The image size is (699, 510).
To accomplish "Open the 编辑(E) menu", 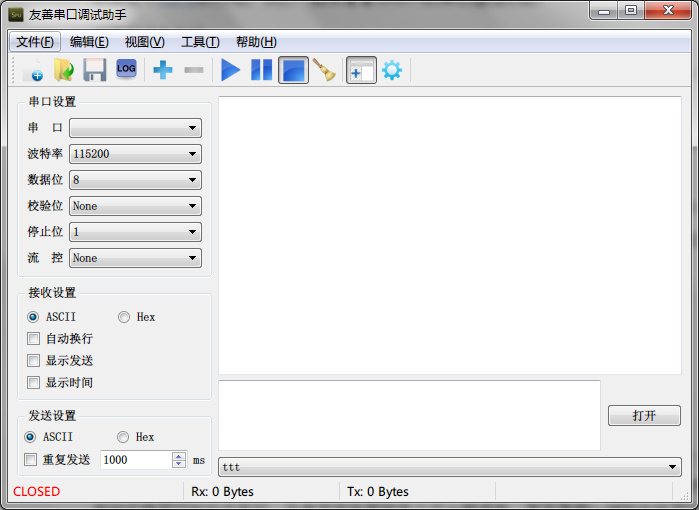I will (89, 42).
